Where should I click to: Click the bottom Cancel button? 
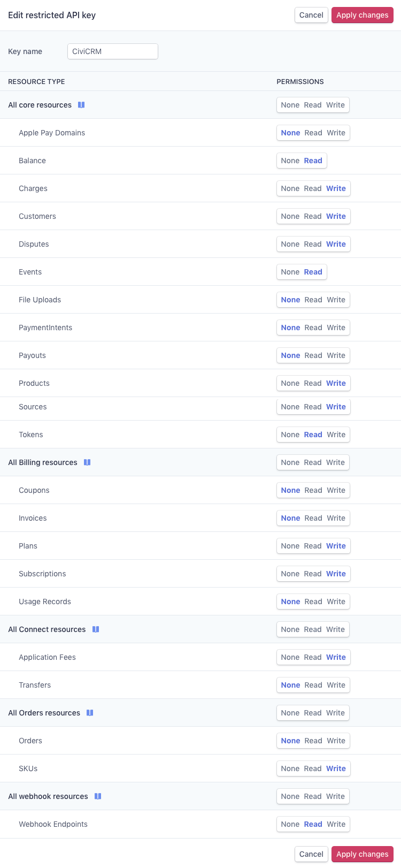(x=311, y=854)
